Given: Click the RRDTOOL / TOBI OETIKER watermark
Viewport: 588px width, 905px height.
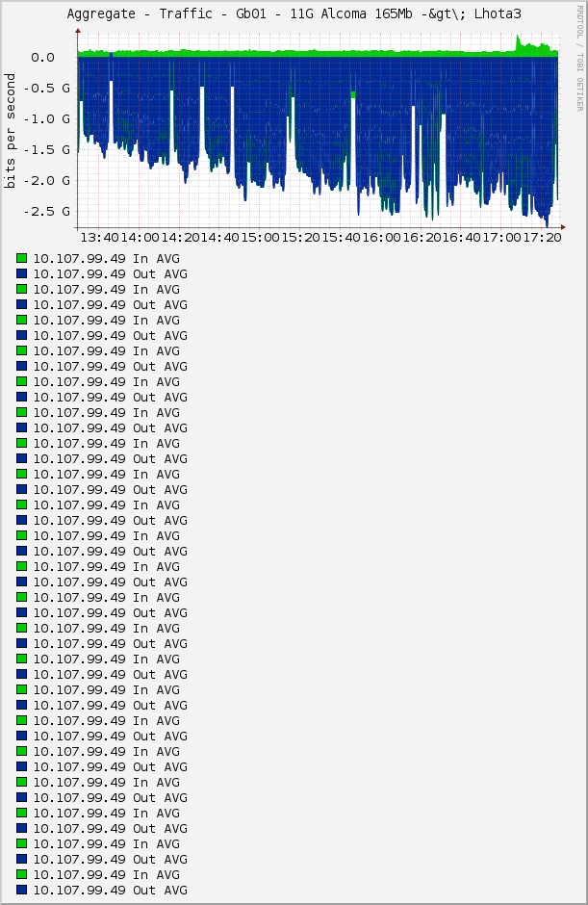Looking at the screenshot, I should 578,58.
